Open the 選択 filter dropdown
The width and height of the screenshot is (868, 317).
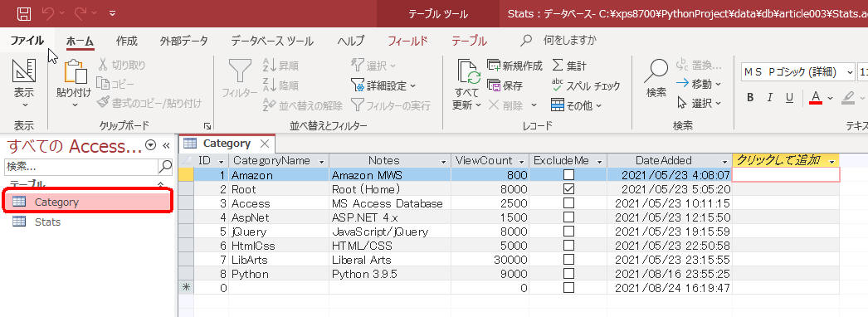click(374, 66)
